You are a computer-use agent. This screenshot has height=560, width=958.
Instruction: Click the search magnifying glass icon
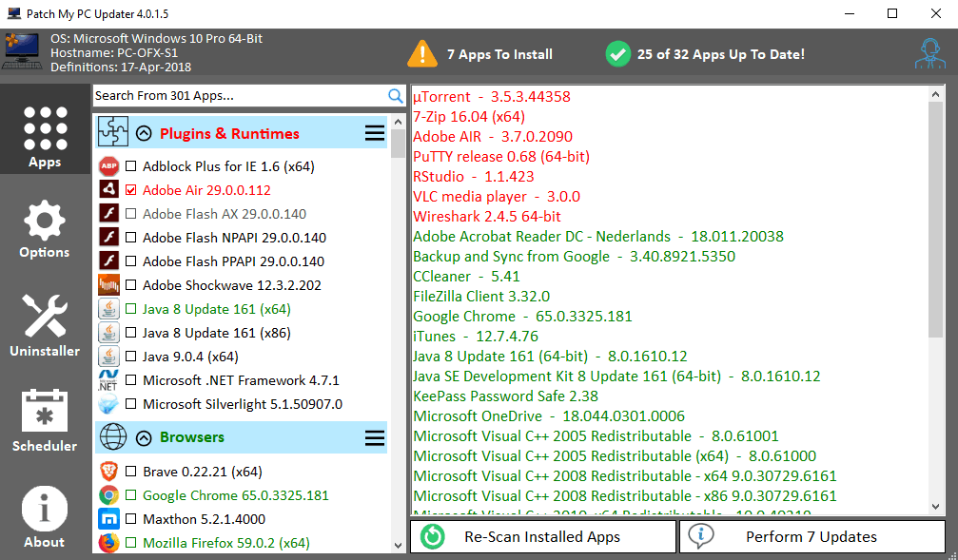396,96
